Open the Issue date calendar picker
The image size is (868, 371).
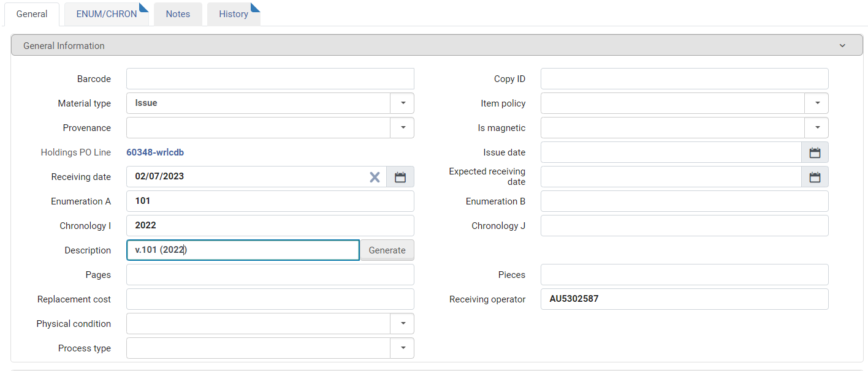[815, 152]
